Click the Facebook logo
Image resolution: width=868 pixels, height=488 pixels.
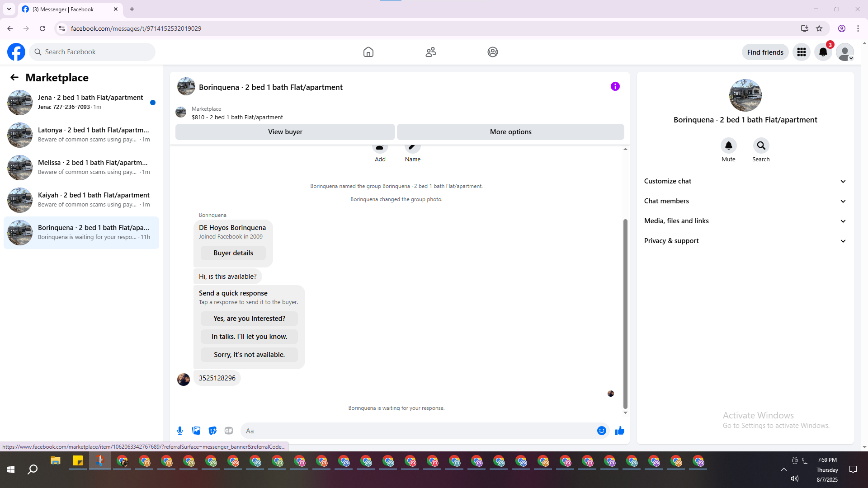click(16, 52)
